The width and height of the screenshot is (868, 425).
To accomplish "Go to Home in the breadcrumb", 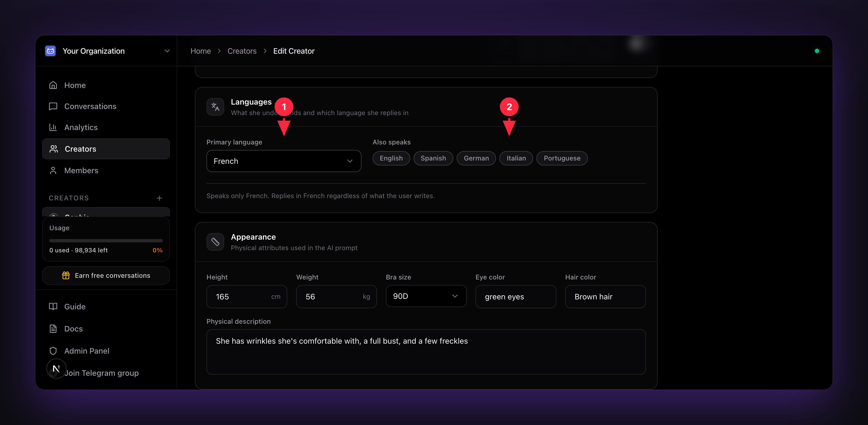I will click(x=200, y=51).
